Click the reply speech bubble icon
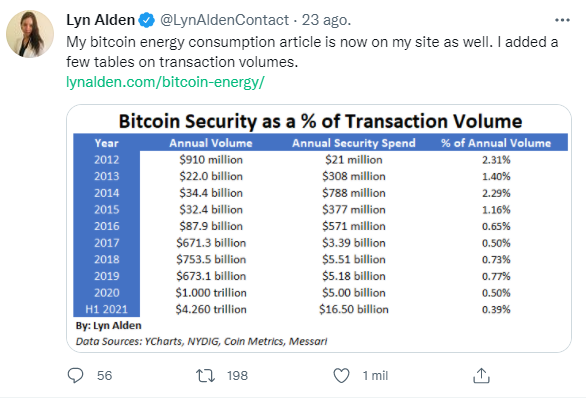The height and width of the screenshot is (398, 586). 75,375
